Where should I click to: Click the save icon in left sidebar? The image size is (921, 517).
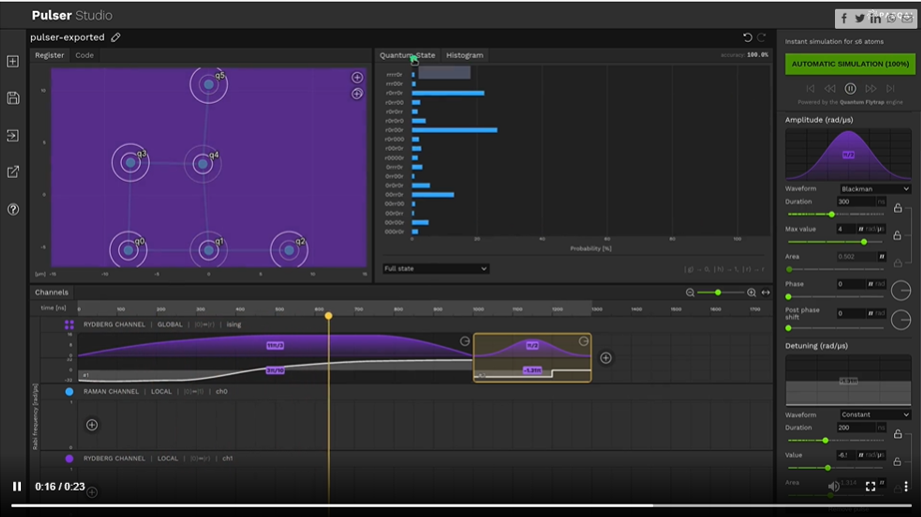click(x=13, y=98)
